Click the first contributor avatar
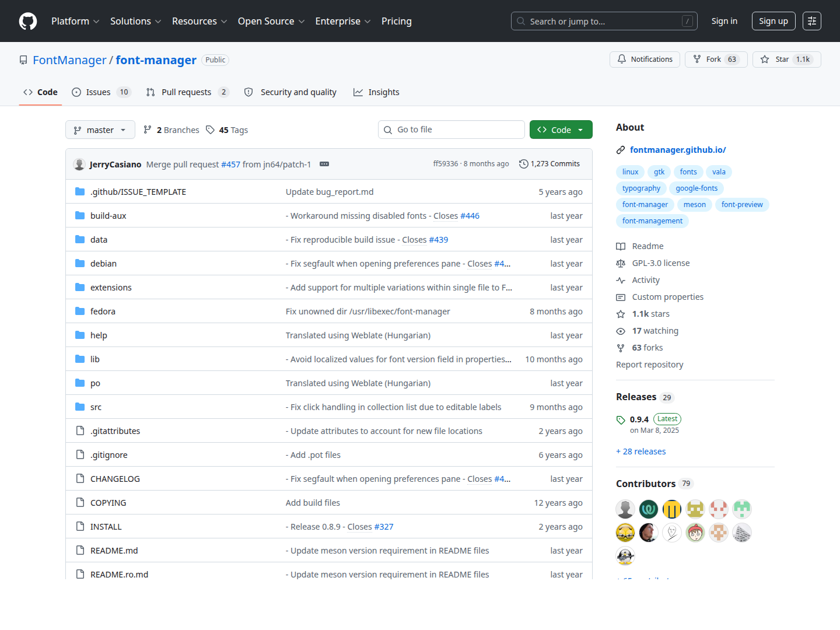 625,509
